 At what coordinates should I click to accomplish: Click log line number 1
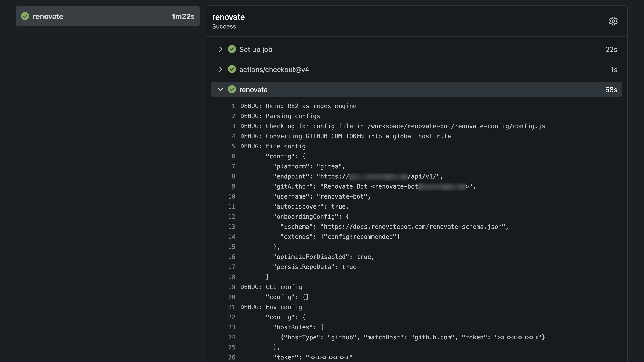233,106
